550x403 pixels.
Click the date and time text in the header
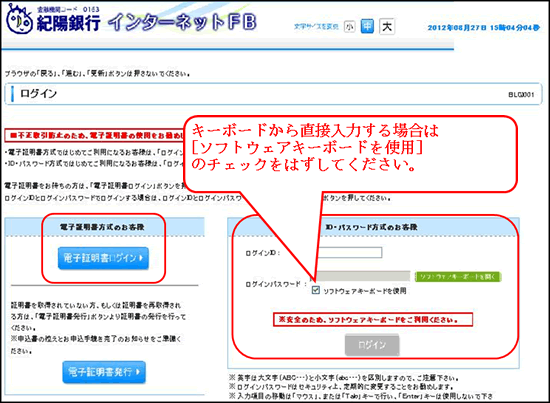coord(483,28)
